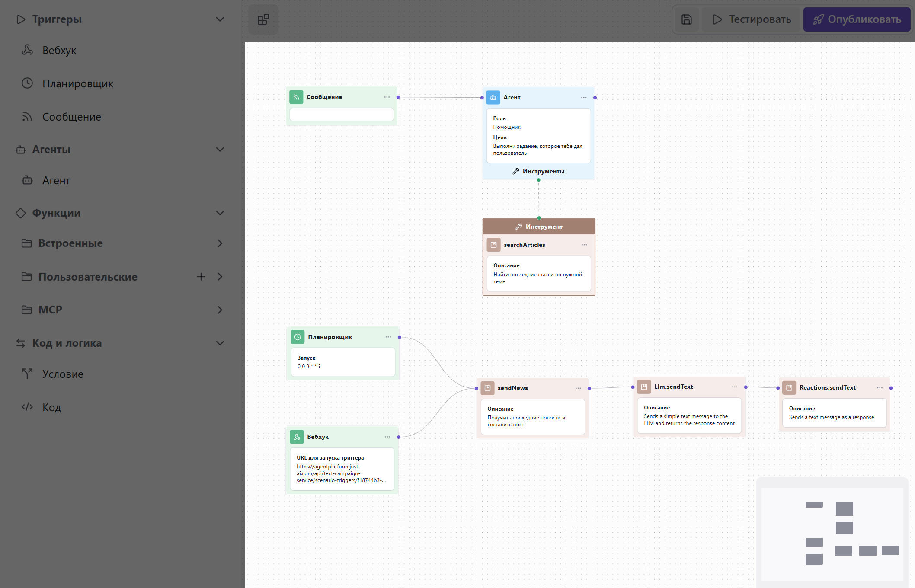Open three-dots menu on sendNews node
The image size is (915, 588).
(x=578, y=388)
